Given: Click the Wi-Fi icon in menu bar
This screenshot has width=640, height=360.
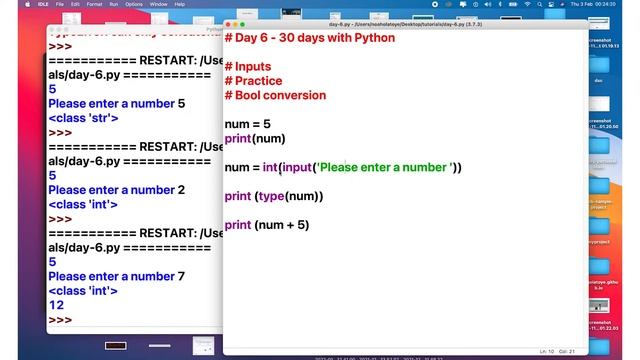Looking at the screenshot, I should 527,4.
